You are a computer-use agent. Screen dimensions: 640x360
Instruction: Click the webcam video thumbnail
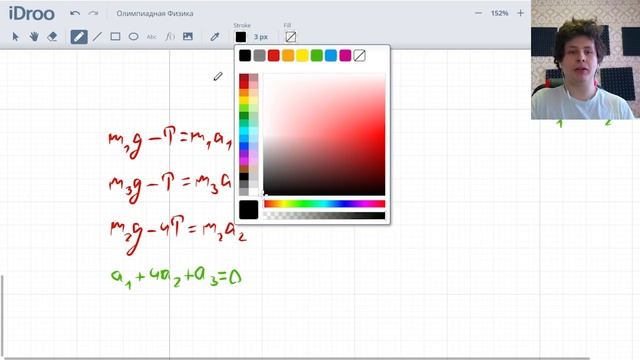point(585,60)
